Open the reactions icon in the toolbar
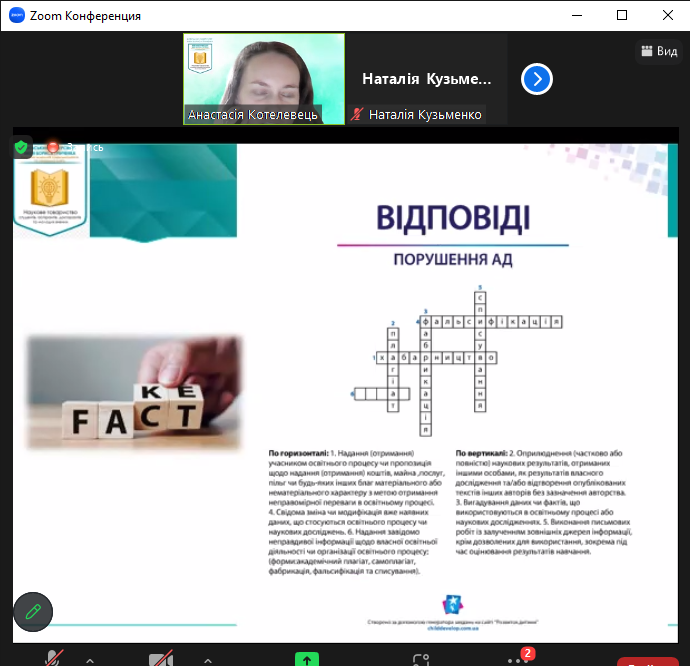The image size is (690, 666). coord(421,659)
